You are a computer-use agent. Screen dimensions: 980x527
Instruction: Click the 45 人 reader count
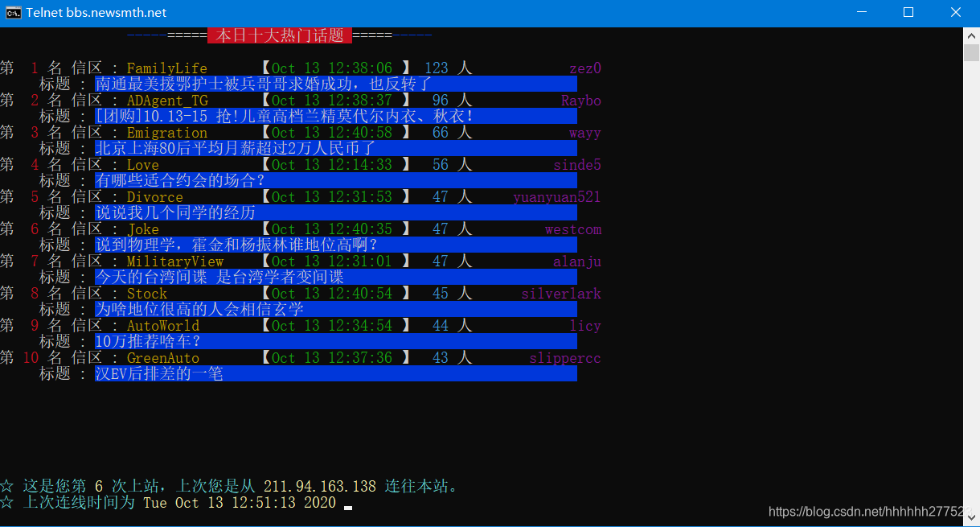pyautogui.click(x=453, y=294)
